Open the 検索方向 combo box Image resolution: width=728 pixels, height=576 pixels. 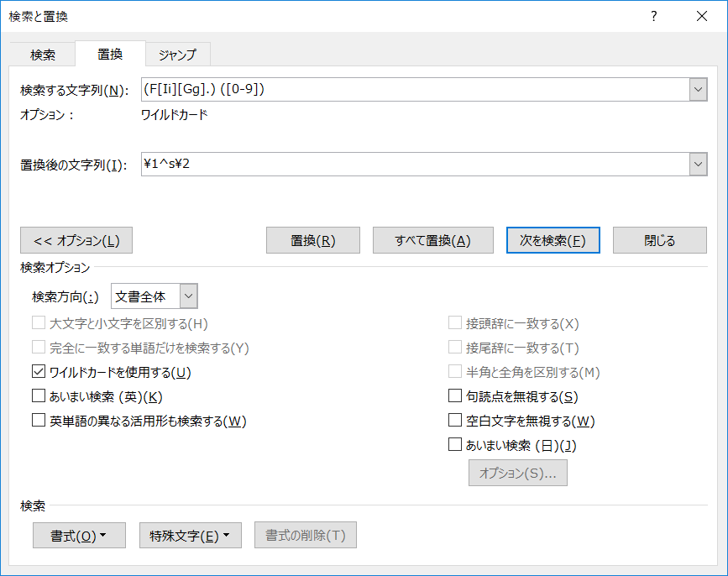pyautogui.click(x=189, y=296)
